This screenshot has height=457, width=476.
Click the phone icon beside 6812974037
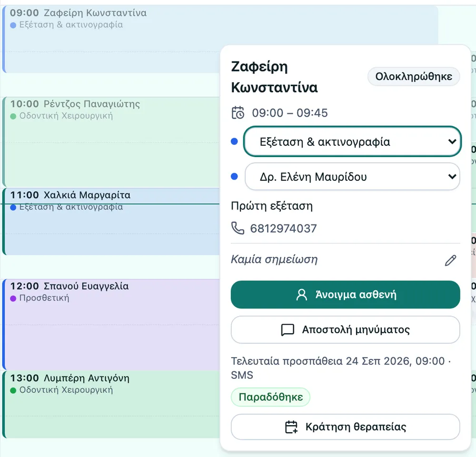coord(238,228)
